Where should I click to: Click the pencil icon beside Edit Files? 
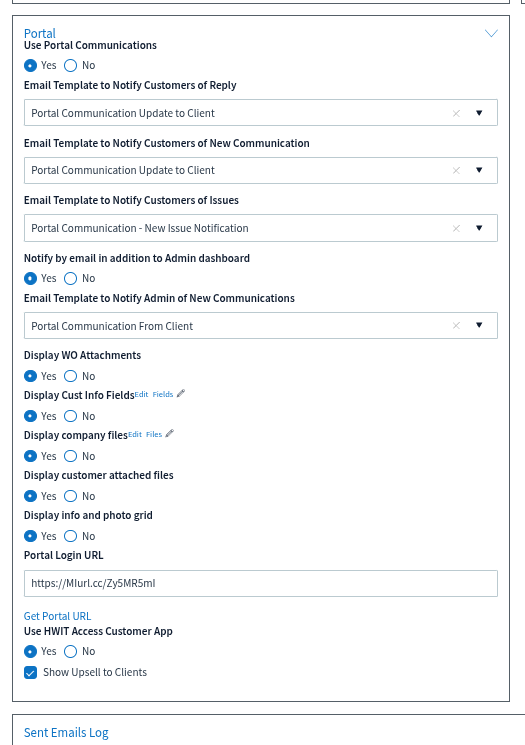coord(170,433)
